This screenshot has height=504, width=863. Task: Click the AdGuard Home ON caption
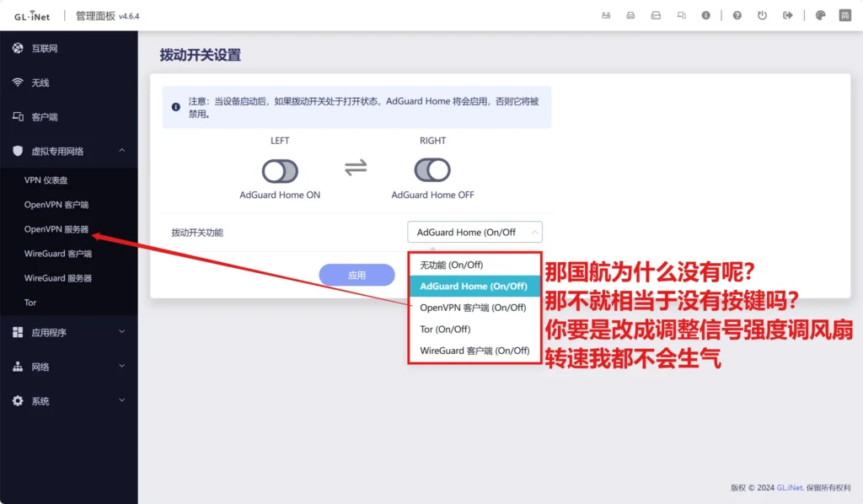280,195
